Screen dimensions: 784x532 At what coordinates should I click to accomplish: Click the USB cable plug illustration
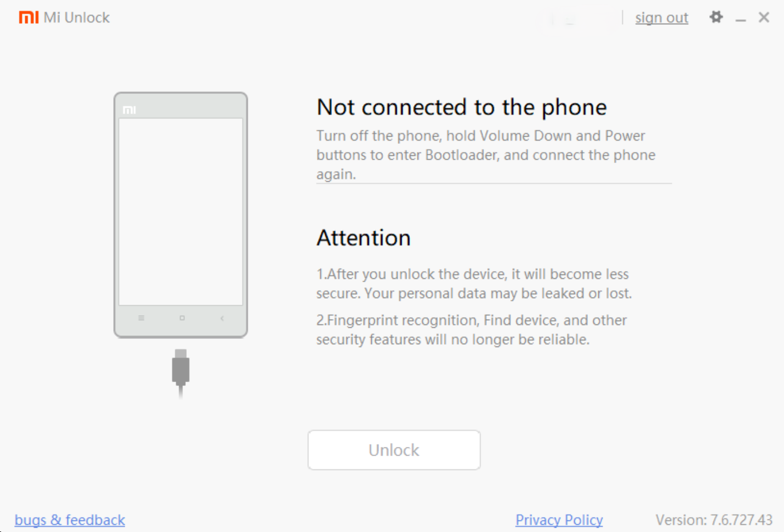click(181, 372)
